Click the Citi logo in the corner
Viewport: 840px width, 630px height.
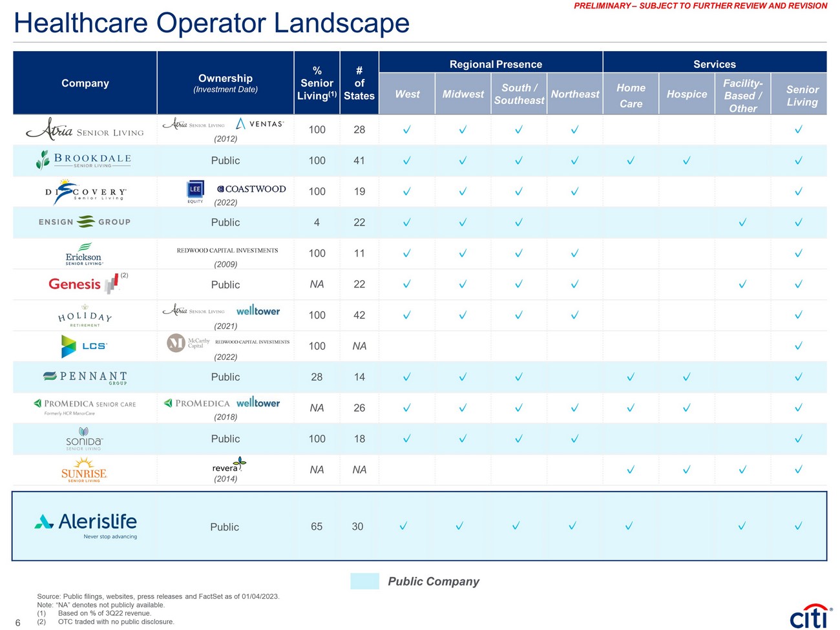[x=810, y=616]
